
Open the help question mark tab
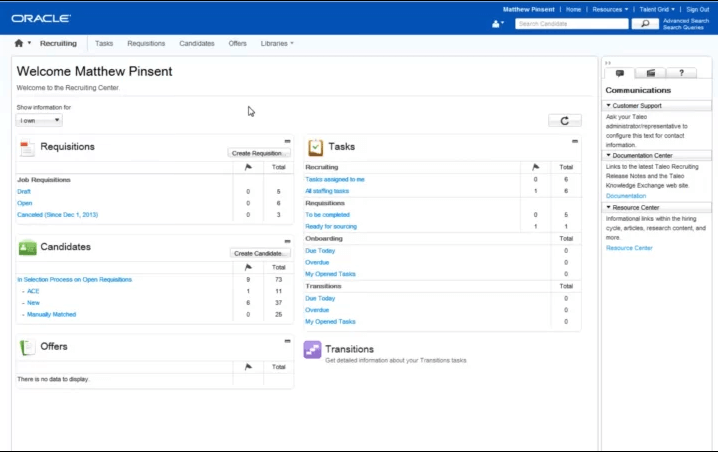pyautogui.click(x=681, y=73)
